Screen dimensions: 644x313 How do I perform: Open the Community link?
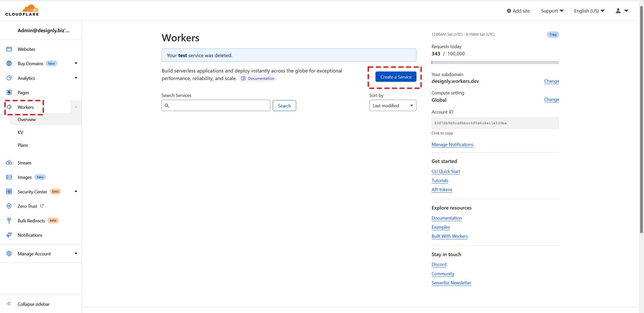coord(443,274)
